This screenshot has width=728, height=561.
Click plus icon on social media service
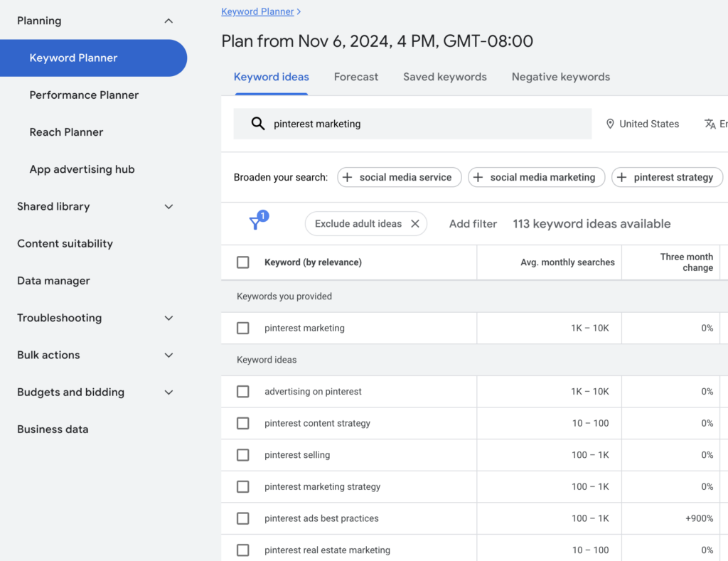point(347,178)
